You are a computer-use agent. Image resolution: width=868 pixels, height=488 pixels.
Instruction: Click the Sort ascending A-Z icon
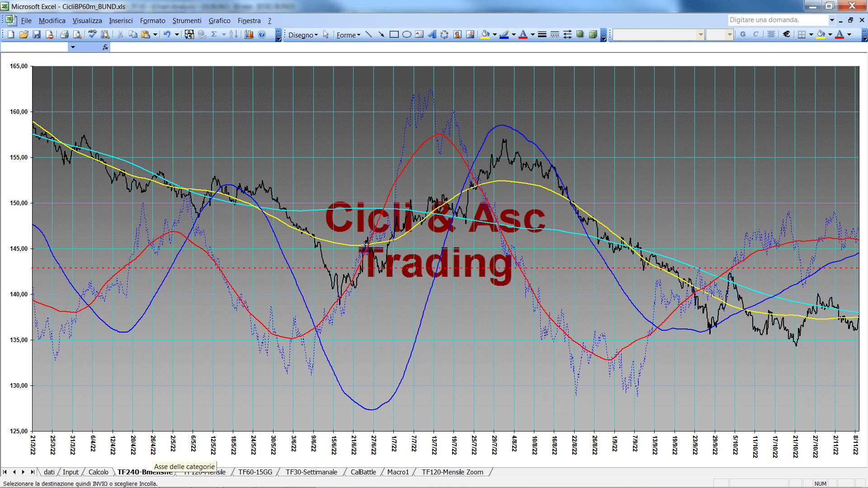point(233,34)
